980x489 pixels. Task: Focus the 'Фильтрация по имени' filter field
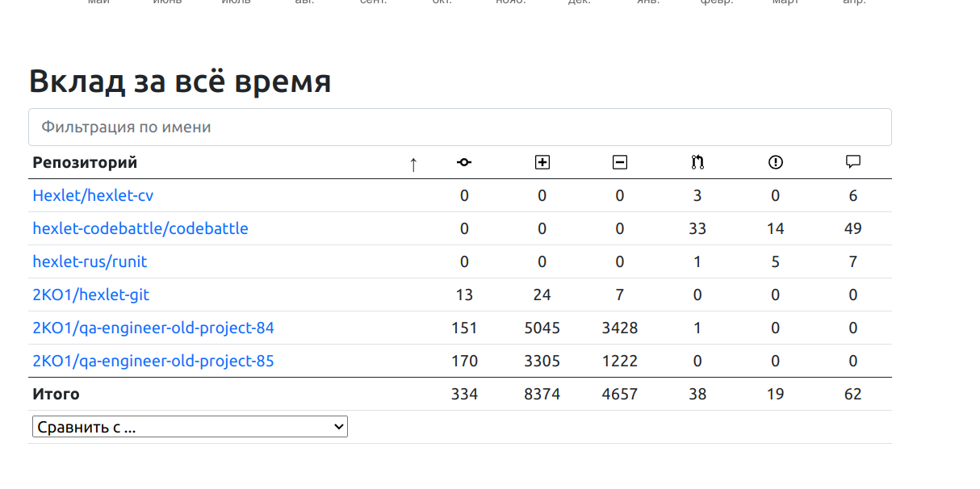click(x=460, y=127)
